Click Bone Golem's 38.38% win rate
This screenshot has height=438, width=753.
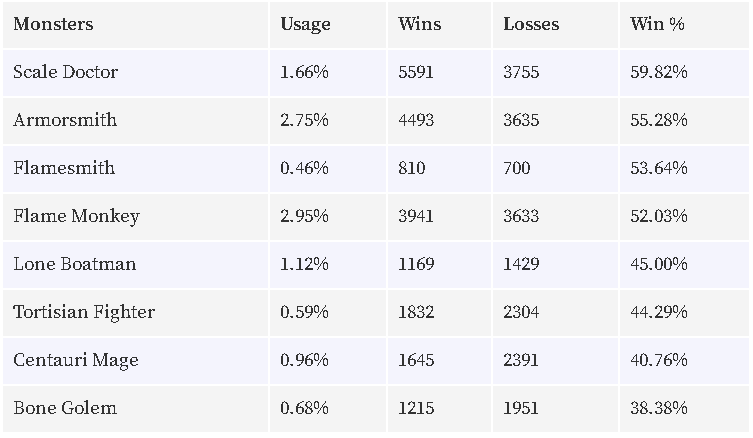[x=658, y=408]
